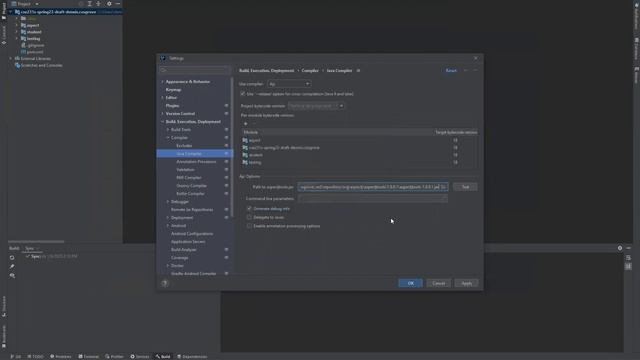640x360 pixels.
Task: Add a per-module bytecode version entry
Action: point(245,124)
